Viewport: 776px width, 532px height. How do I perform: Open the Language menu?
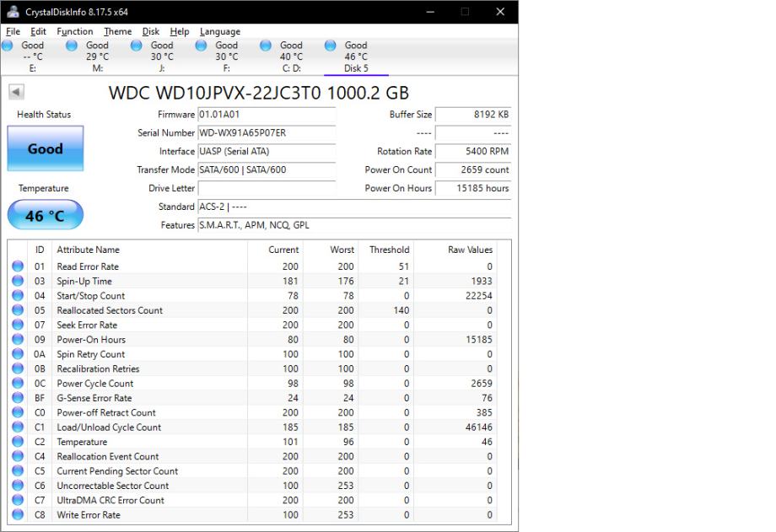click(220, 31)
